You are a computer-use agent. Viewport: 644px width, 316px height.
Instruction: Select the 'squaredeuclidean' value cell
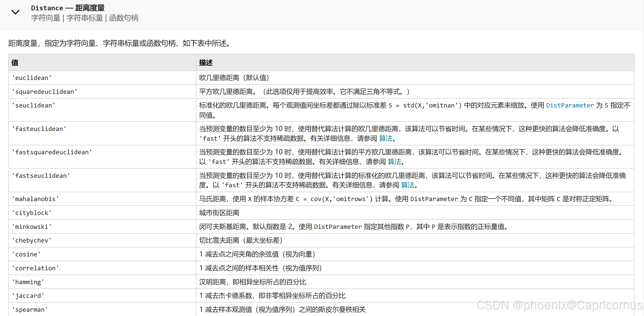[102, 92]
